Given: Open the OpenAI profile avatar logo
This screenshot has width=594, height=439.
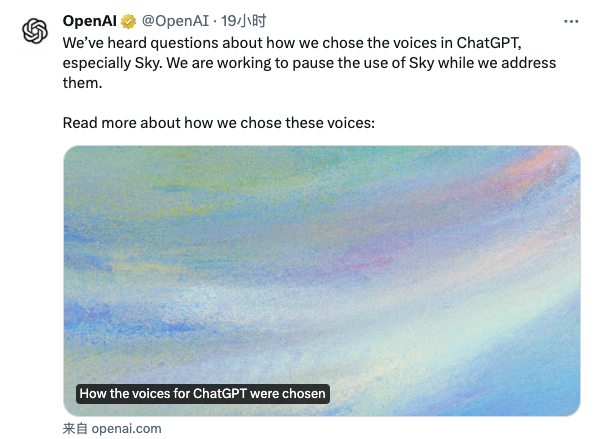Looking at the screenshot, I should [34, 31].
